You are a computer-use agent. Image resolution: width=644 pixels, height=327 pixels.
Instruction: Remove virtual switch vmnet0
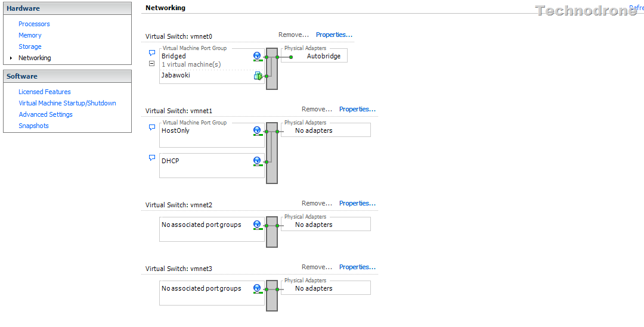tap(293, 35)
